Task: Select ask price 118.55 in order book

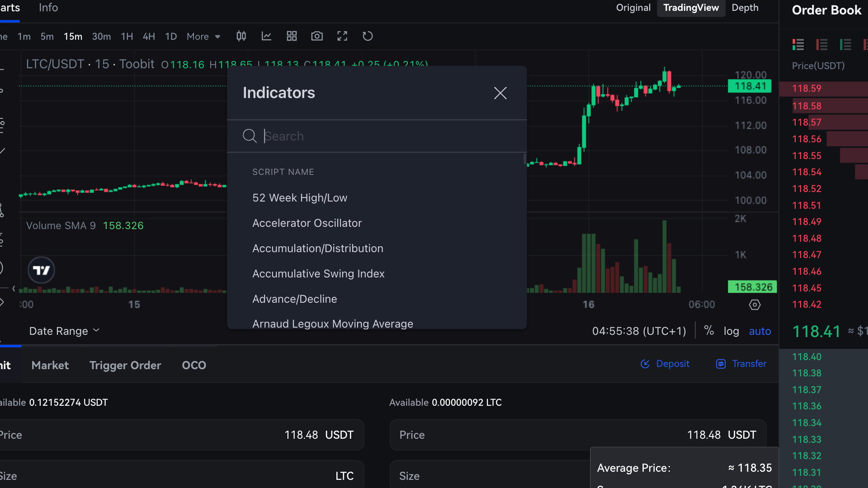Action: (807, 156)
